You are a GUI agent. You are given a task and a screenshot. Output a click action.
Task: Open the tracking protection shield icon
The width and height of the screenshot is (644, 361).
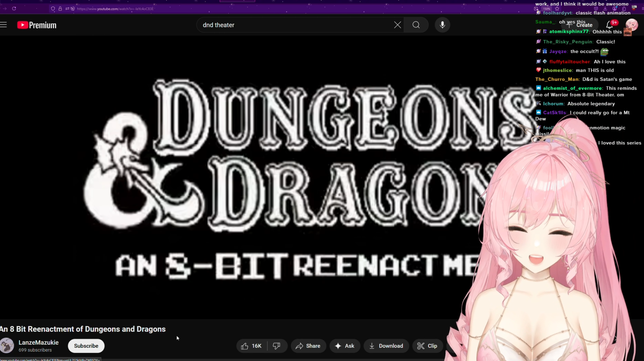[53, 9]
